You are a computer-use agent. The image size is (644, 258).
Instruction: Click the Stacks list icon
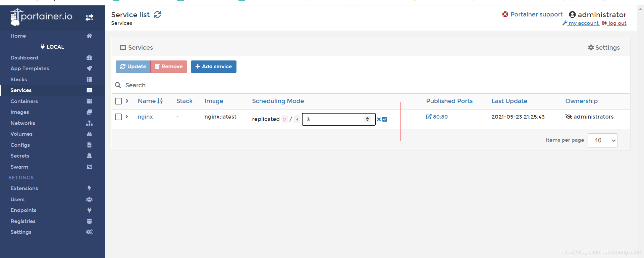point(89,79)
